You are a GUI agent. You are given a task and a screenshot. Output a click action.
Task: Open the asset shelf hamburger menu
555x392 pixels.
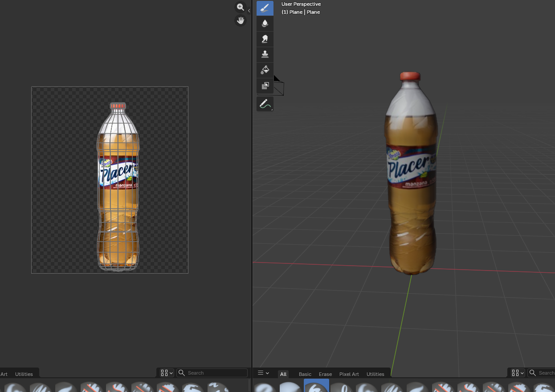(264, 373)
